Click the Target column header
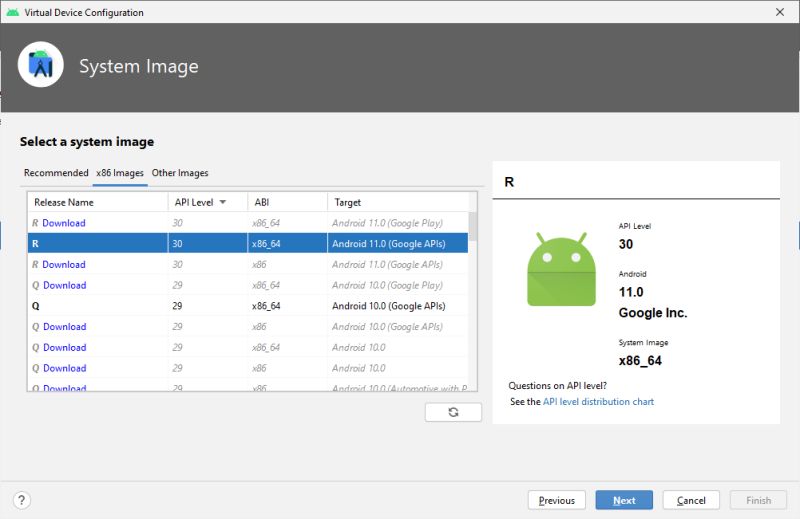Screen dimensions: 800x519 [397, 202]
